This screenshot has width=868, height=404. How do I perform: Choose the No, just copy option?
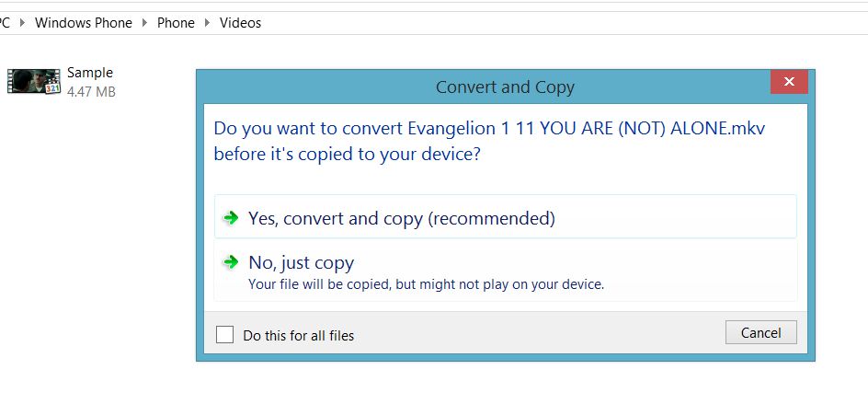coord(301,262)
